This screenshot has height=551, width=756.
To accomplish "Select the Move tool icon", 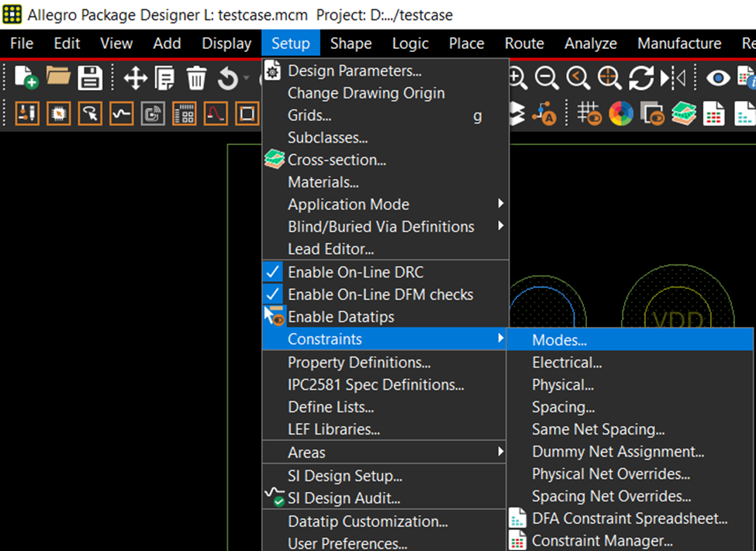I will coord(136,77).
